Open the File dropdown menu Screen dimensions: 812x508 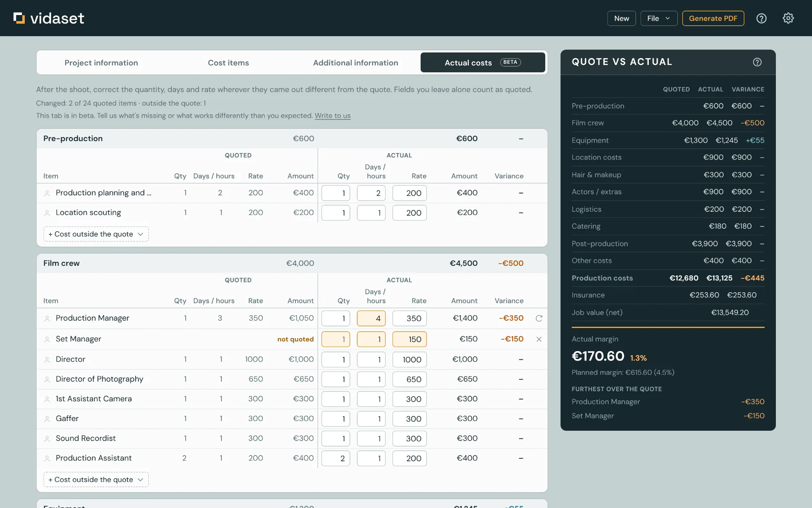659,18
